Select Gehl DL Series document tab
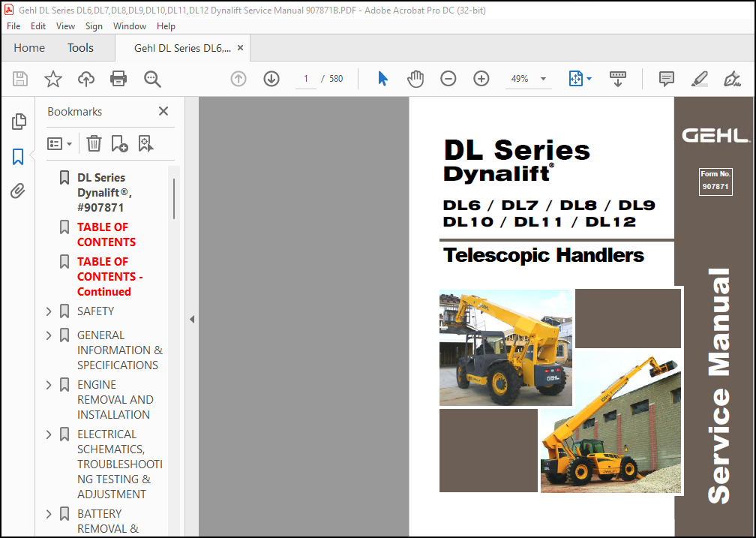This screenshot has height=538, width=756. point(182,48)
